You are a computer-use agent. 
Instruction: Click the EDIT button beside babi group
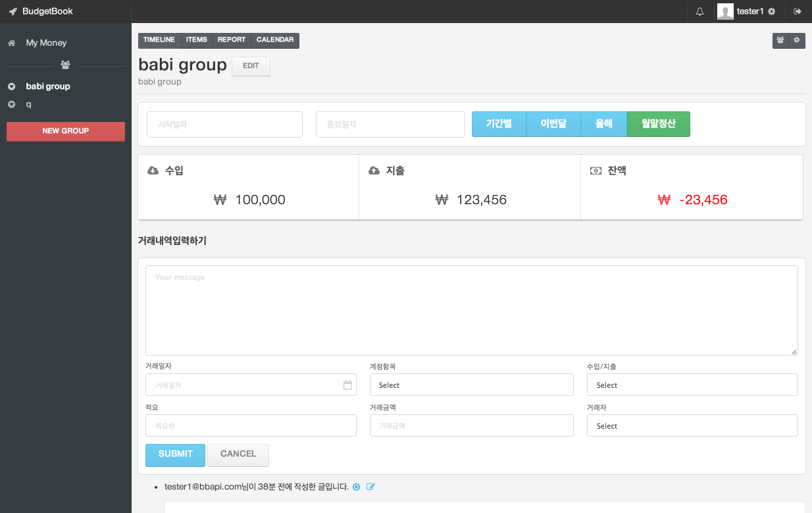(x=251, y=66)
